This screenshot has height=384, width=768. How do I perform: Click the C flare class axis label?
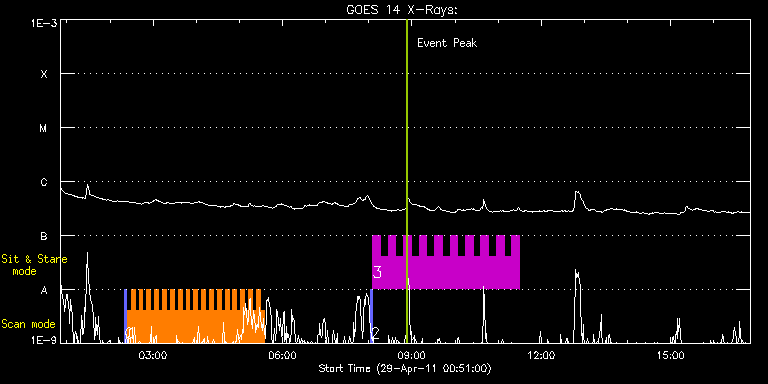pyautogui.click(x=44, y=182)
